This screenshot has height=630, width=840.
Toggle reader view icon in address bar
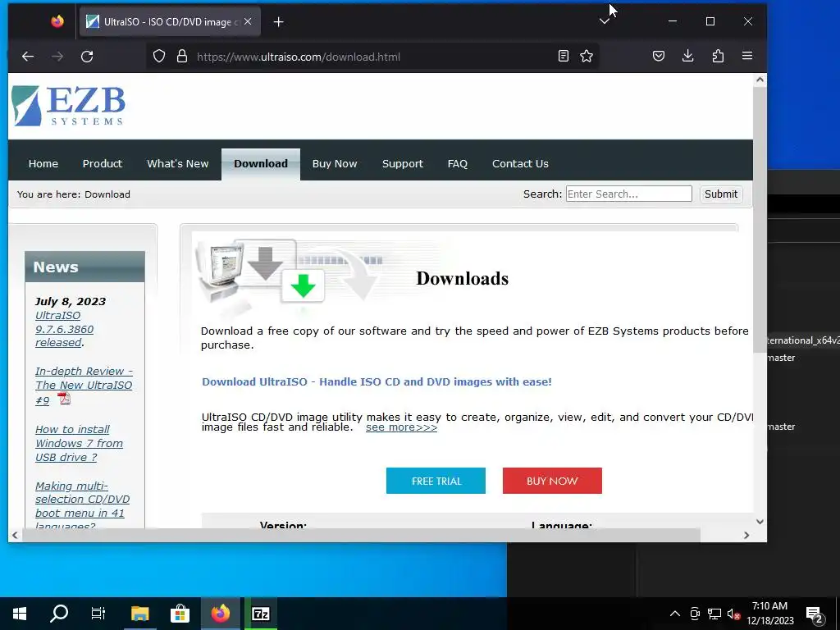(x=563, y=56)
